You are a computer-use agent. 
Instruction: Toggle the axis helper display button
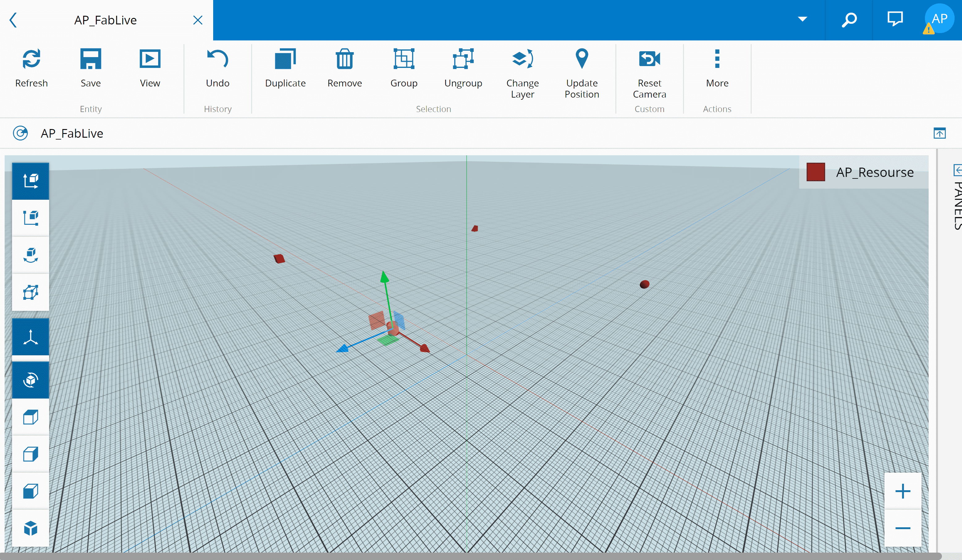[x=31, y=337]
